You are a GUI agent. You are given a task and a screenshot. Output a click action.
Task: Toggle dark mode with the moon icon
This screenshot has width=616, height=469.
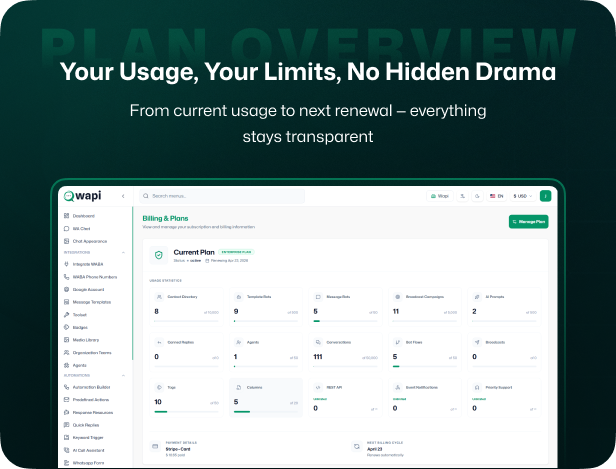pyautogui.click(x=477, y=196)
